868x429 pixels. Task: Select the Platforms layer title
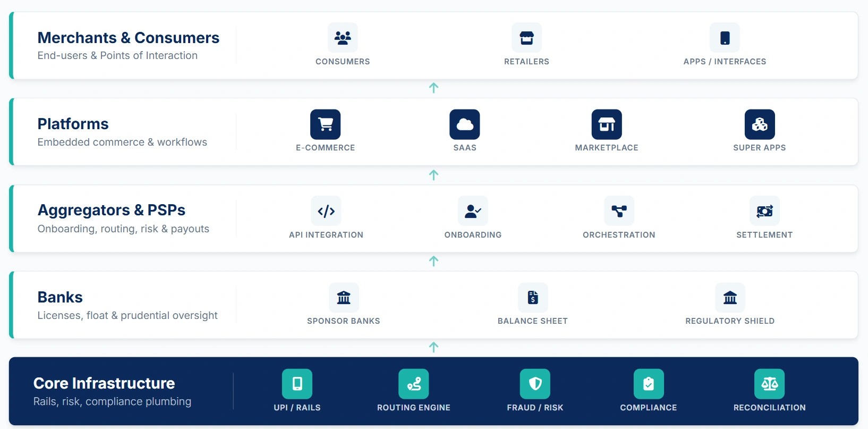pyautogui.click(x=73, y=124)
